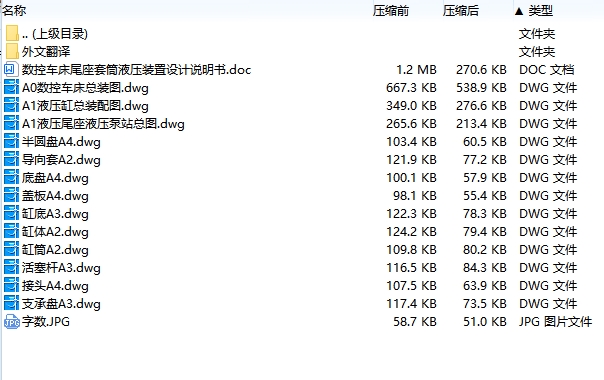Select file 底盘A4.dwg
Screen dimensions: 604x380
[55, 178]
